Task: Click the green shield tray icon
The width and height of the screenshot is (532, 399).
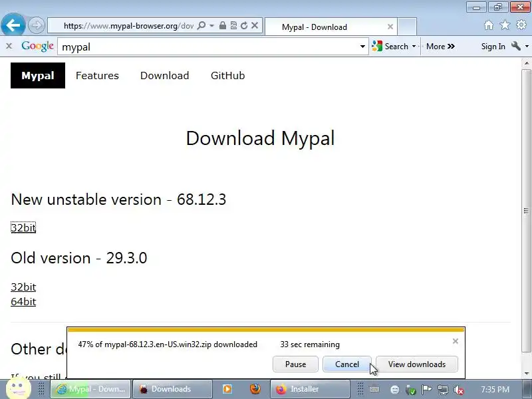Action: point(410,390)
